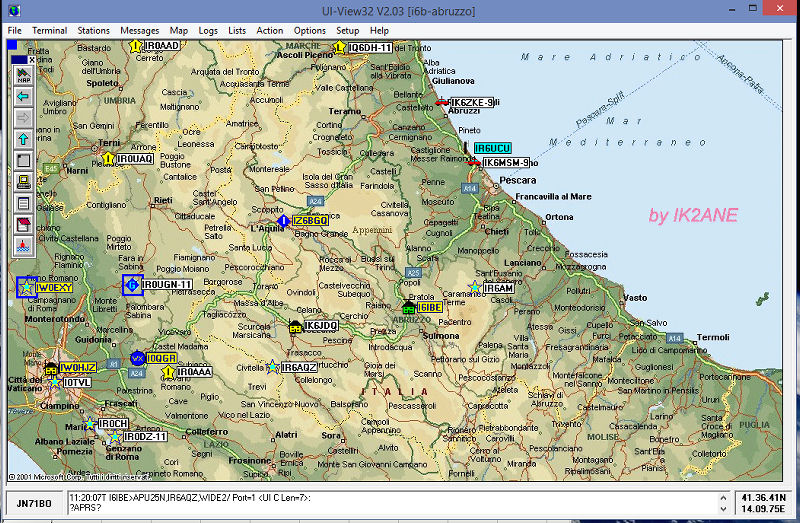Screen dimensions: 800x523
Task: Select the IK6ZKE-9 red car icon
Action: [441, 103]
